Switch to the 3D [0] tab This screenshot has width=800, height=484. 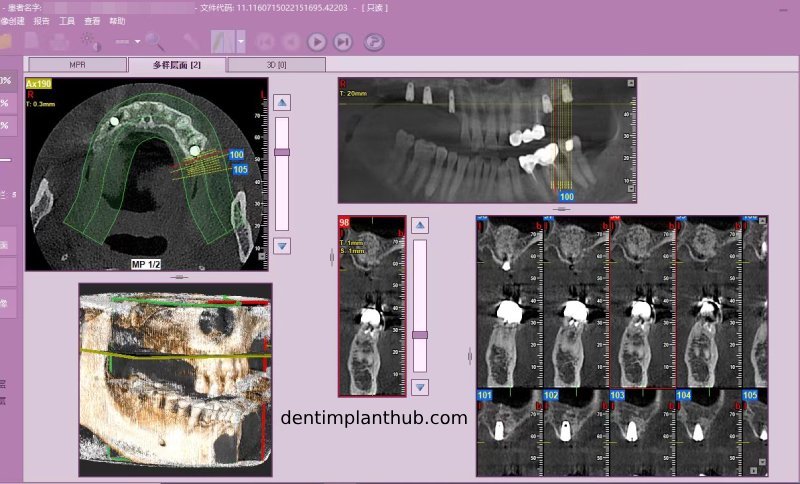pos(276,65)
